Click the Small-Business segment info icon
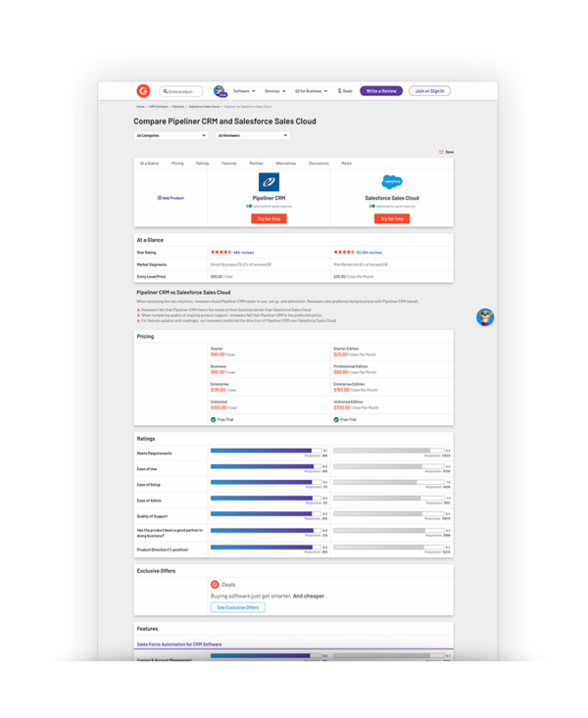588x718 pixels. (x=269, y=264)
